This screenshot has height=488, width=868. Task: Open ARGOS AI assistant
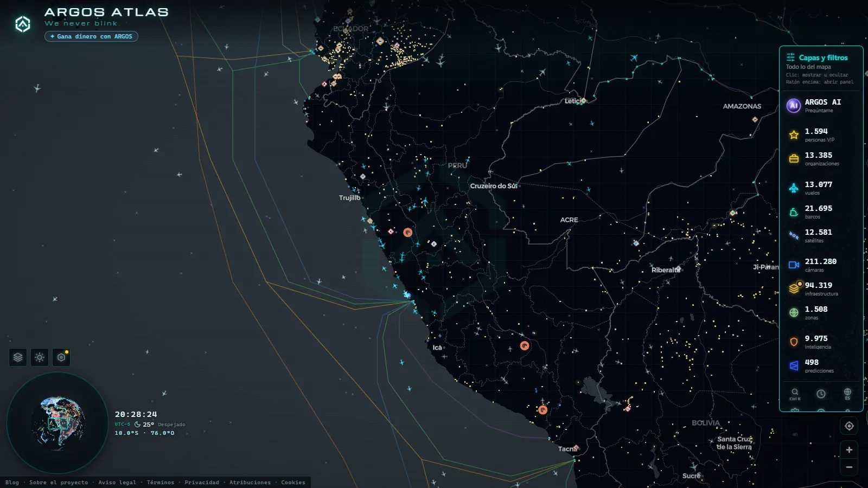coord(821,105)
